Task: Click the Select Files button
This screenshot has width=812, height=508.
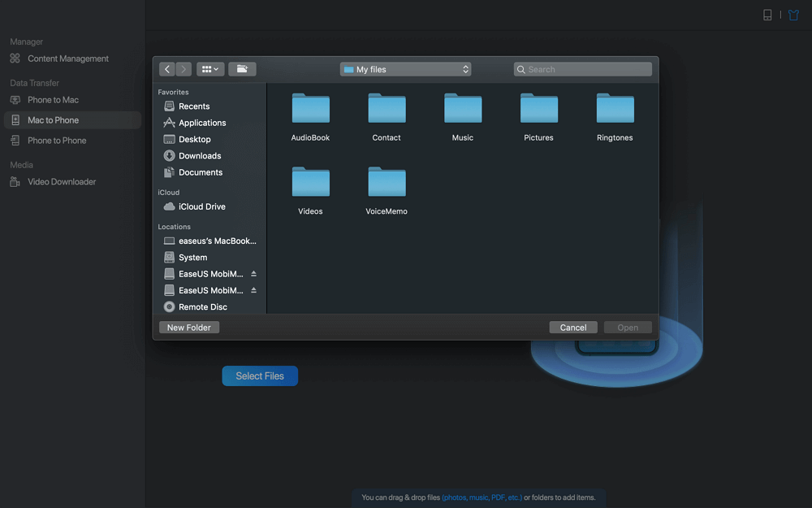Action: pos(260,376)
